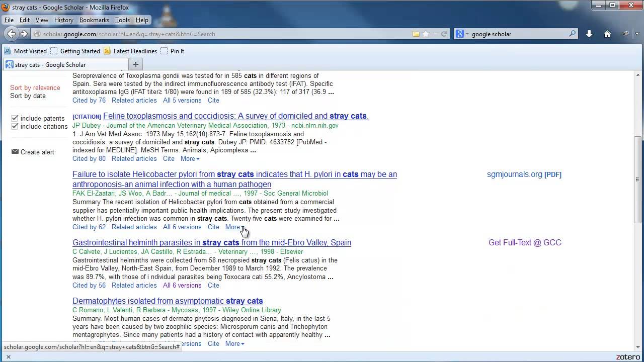The height and width of the screenshot is (362, 644).
Task: Click Cited by 56 link
Action: pos(89,285)
